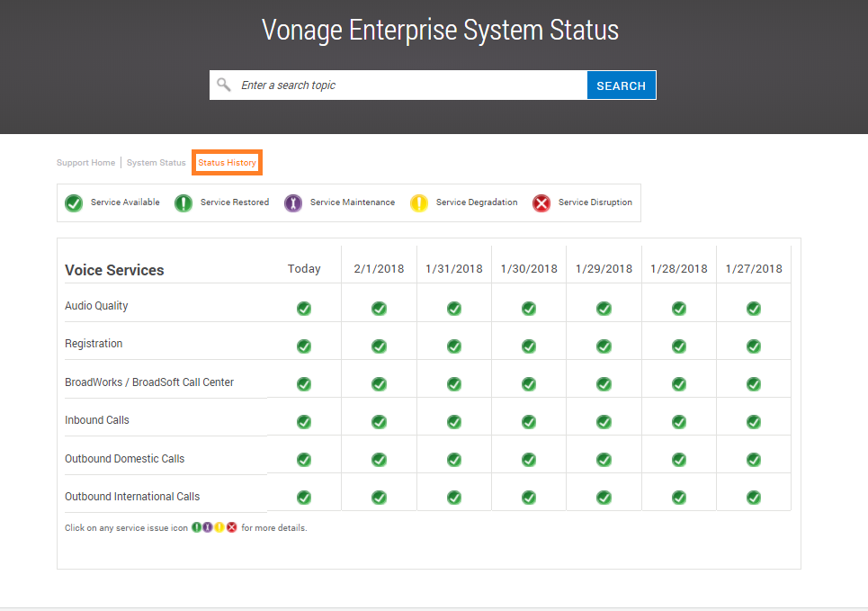The image size is (868, 611).
Task: Click Outbound International Calls icon for 1/27/2018
Action: tap(754, 498)
